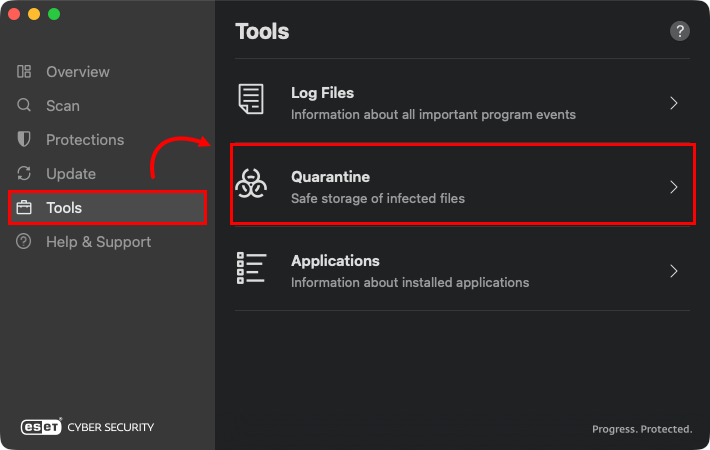
Task: Click the ESET Cyber Security logo
Action: [88, 427]
